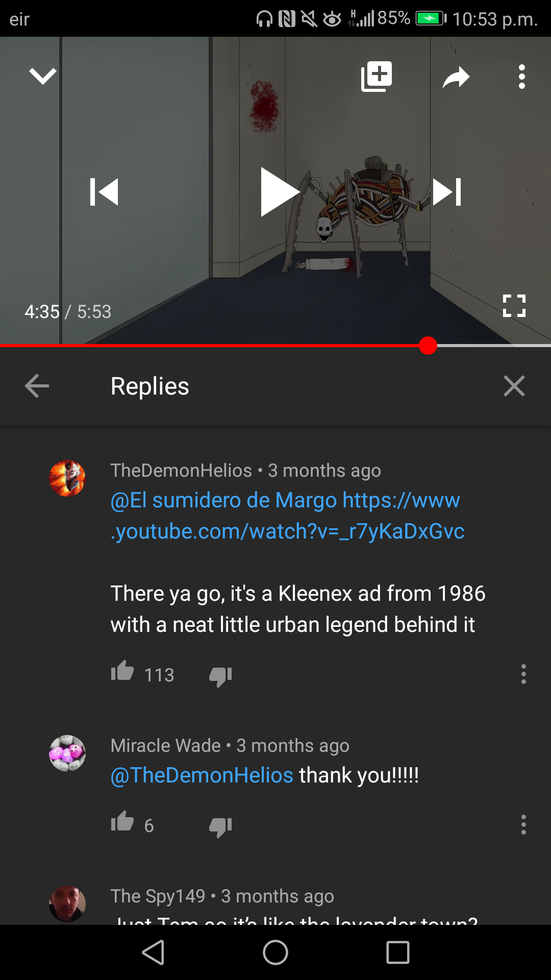Skip to the previous video
Screen dimensions: 551x980
coord(104,192)
